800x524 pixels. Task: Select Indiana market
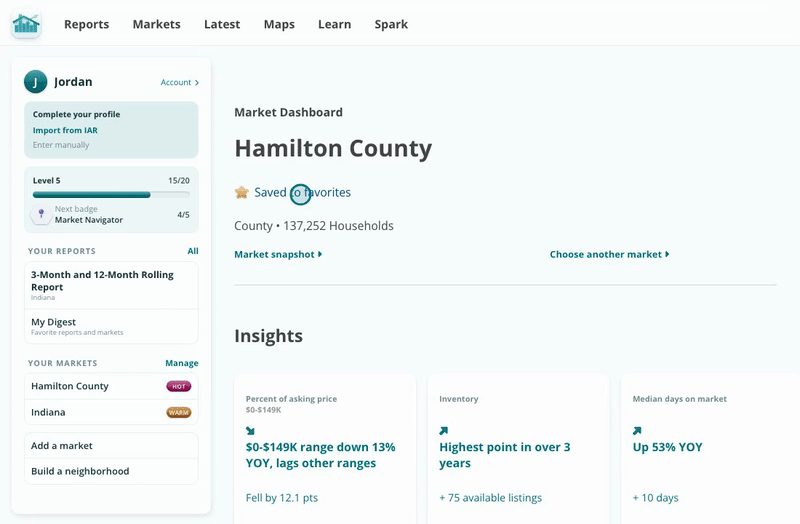tap(111, 412)
